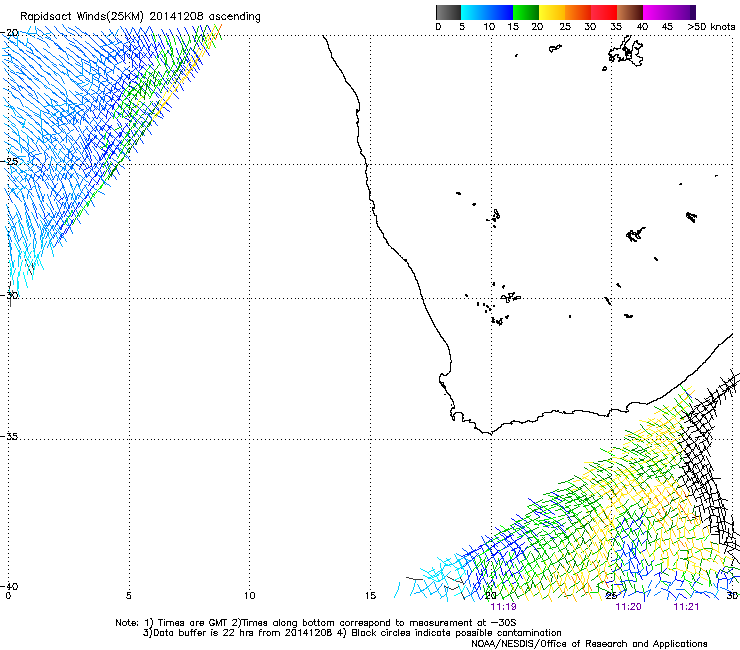
Task: Click the gray 0-5 knots legend swatch
Action: tap(448, 12)
